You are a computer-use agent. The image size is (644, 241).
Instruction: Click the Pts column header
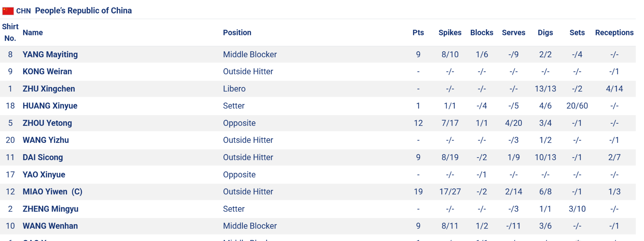pyautogui.click(x=418, y=33)
